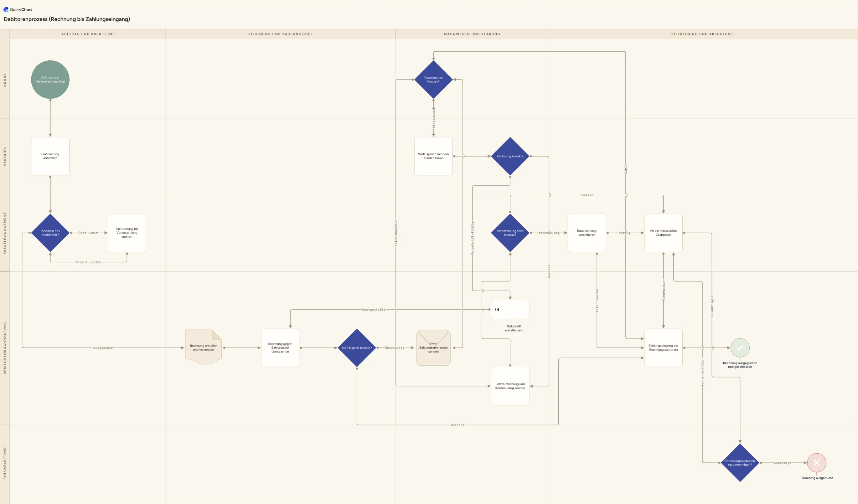This screenshot has height=504, width=858.
Task: Click the 'Bezahlt' edge label
Action: pyautogui.click(x=457, y=425)
